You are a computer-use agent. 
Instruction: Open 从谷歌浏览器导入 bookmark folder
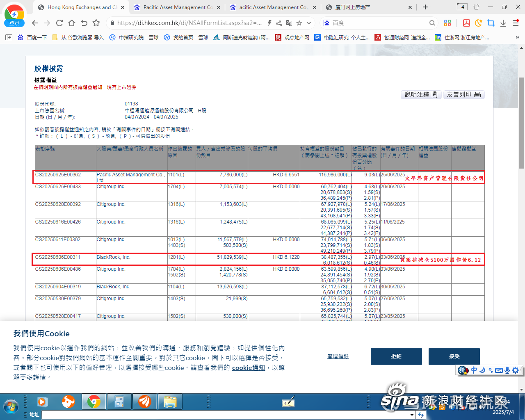pos(78,37)
